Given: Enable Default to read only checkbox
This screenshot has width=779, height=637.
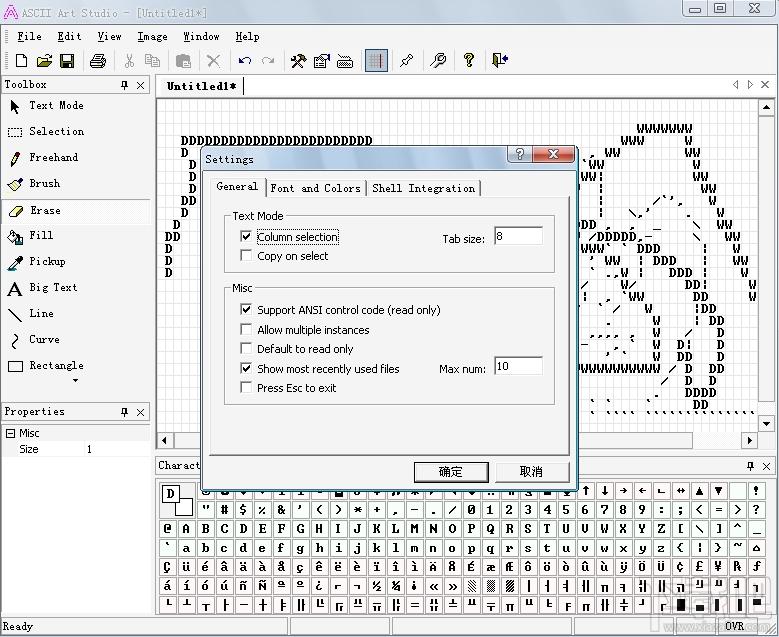Looking at the screenshot, I should (x=246, y=348).
